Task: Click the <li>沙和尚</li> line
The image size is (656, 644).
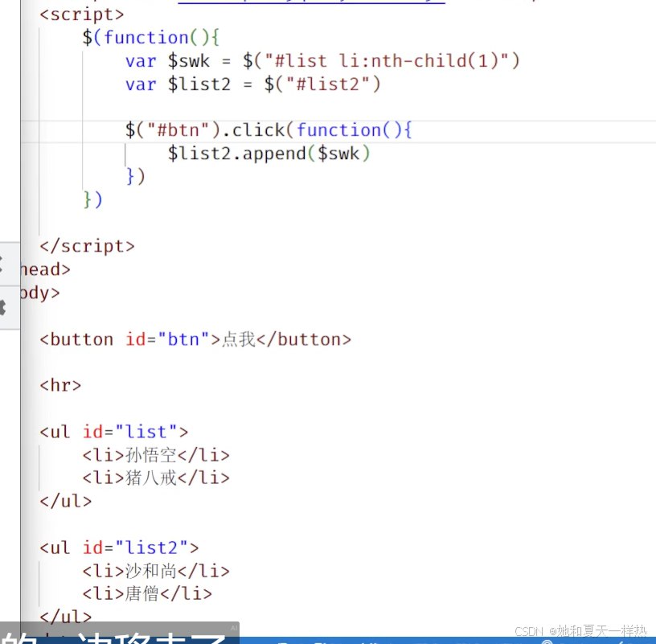Action: (x=156, y=571)
